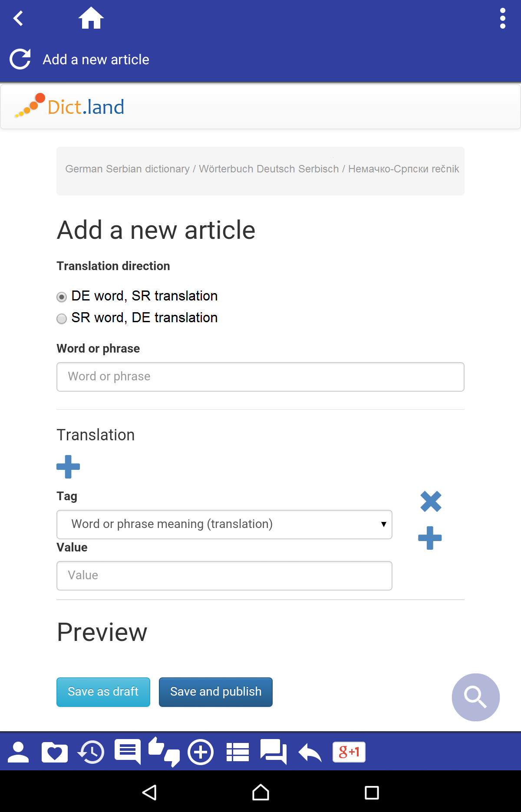Screen dimensions: 521x812
Task: Open the three-dot overflow menu
Action: pyautogui.click(x=502, y=19)
